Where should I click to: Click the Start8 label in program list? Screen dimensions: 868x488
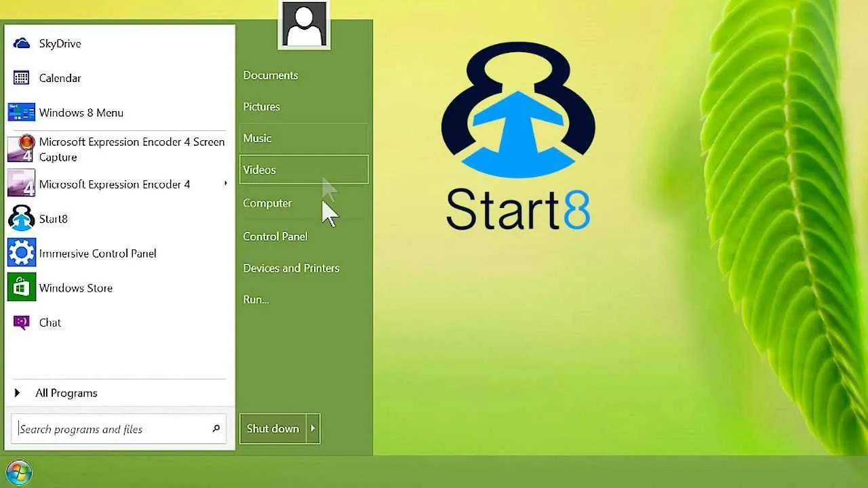pos(54,218)
